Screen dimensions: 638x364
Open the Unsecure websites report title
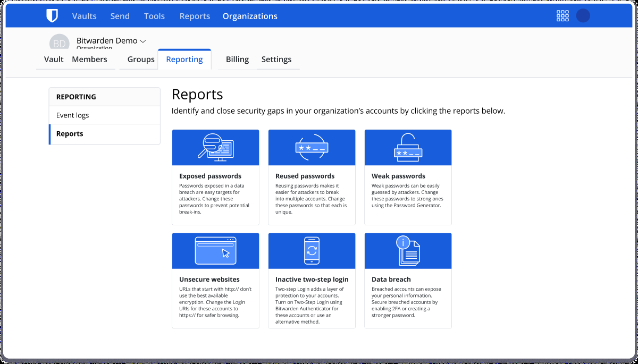tap(209, 279)
